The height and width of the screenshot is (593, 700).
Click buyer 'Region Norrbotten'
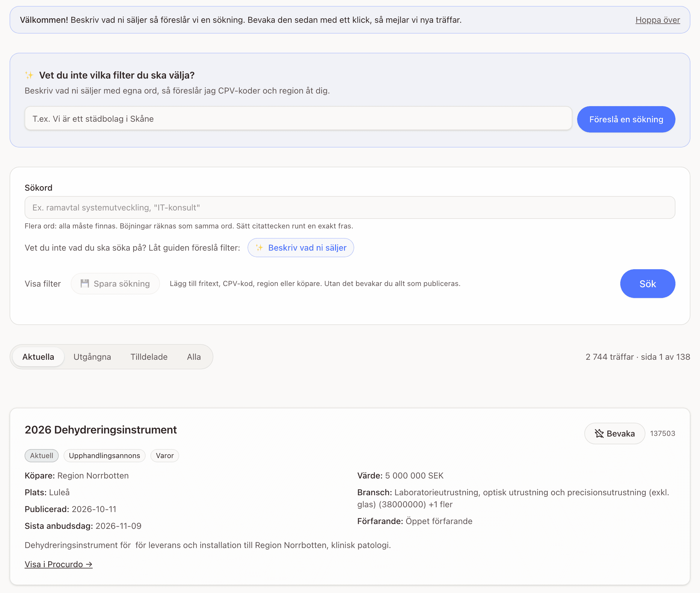[93, 475]
